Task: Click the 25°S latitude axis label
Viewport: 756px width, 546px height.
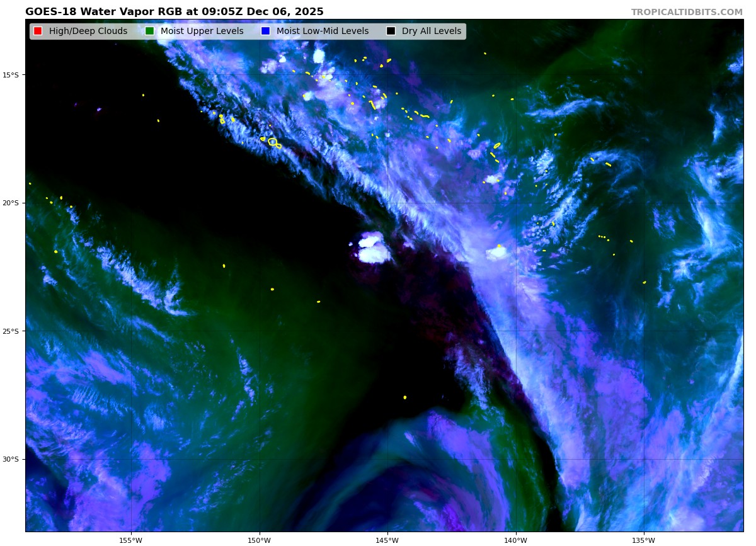Action: pyautogui.click(x=11, y=331)
